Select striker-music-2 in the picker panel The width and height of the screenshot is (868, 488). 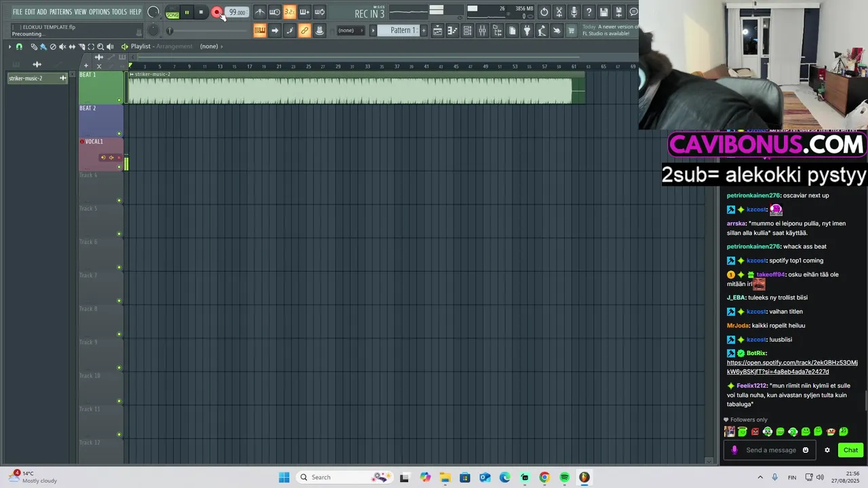(x=37, y=78)
